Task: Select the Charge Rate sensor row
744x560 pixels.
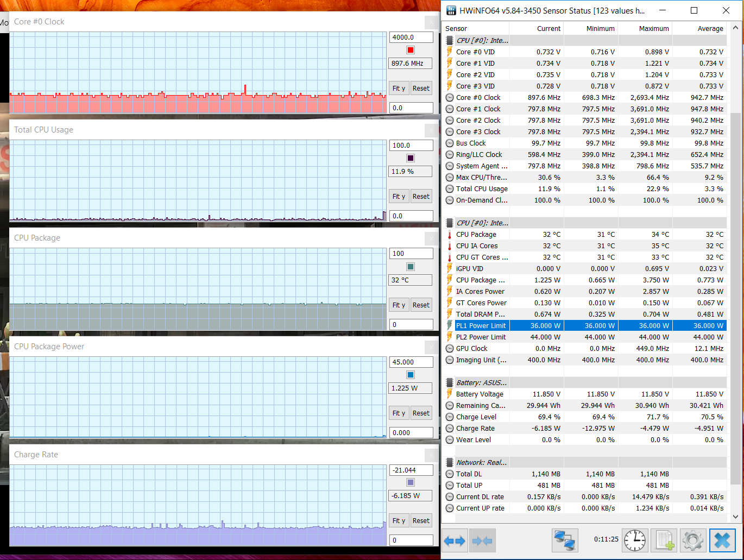Action: click(x=585, y=429)
